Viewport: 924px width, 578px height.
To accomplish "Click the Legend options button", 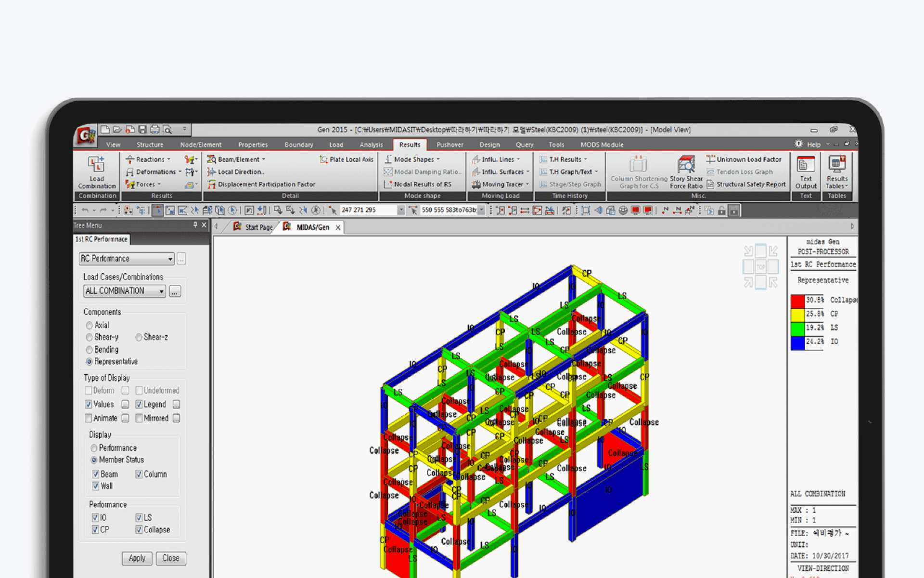I will [177, 405].
